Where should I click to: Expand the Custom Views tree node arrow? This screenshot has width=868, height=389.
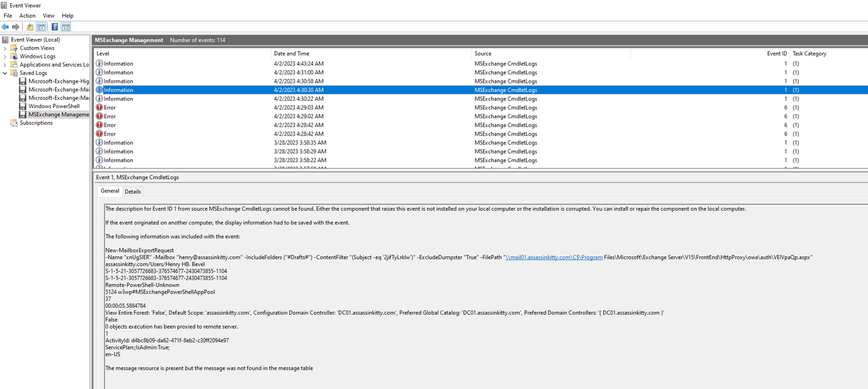pos(5,48)
